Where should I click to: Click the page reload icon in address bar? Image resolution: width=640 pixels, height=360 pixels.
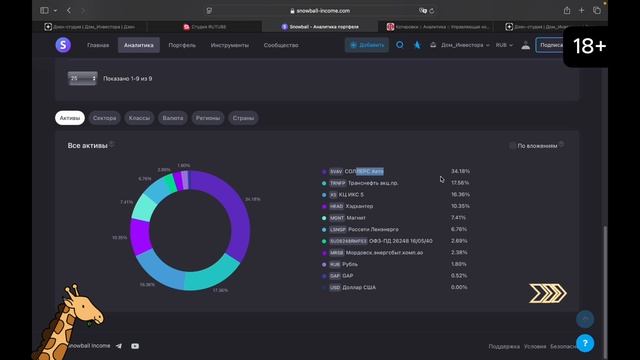(432, 11)
